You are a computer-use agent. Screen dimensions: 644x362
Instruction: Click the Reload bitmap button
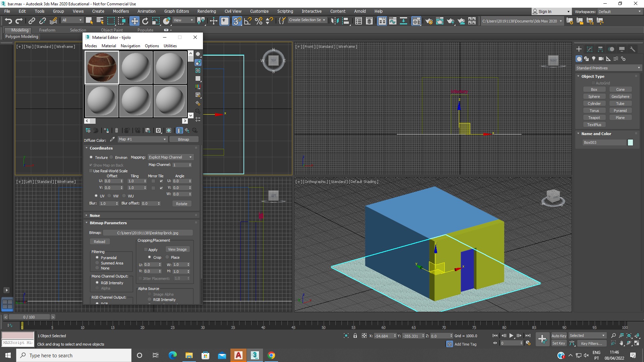click(99, 242)
